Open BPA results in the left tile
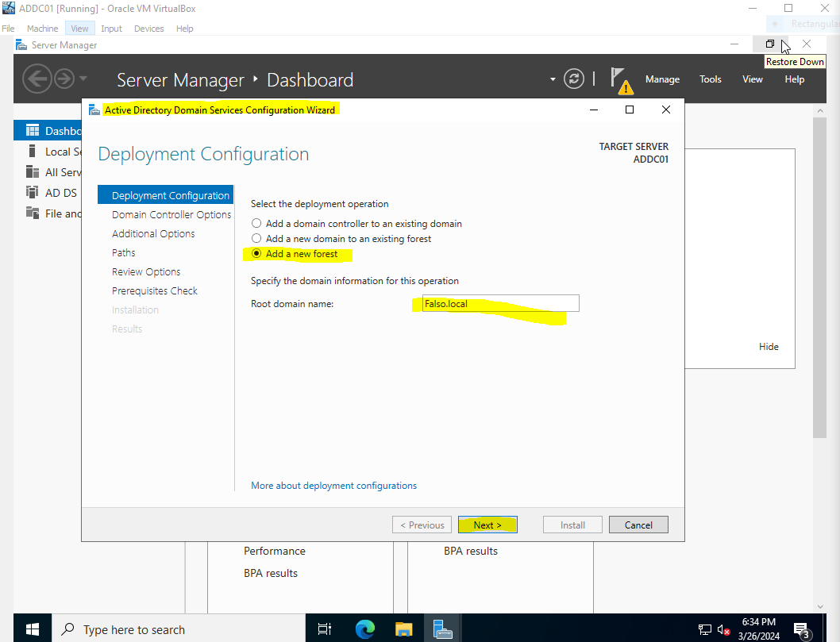 [271, 573]
